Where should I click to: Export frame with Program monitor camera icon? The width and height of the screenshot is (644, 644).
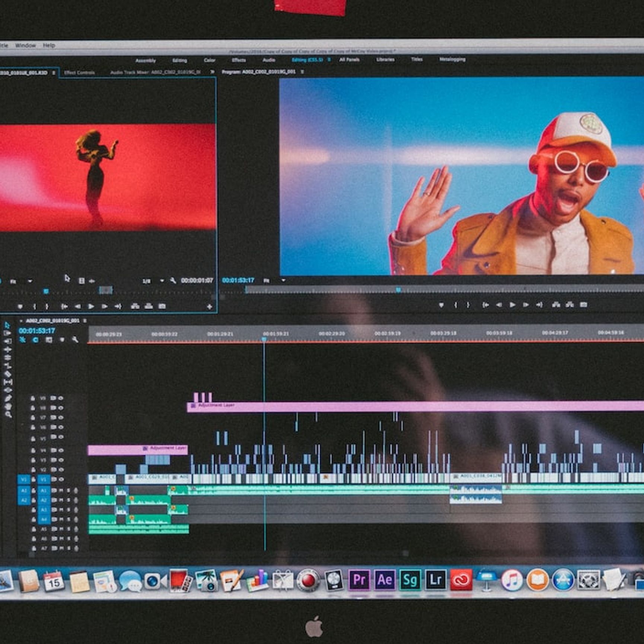click(583, 305)
